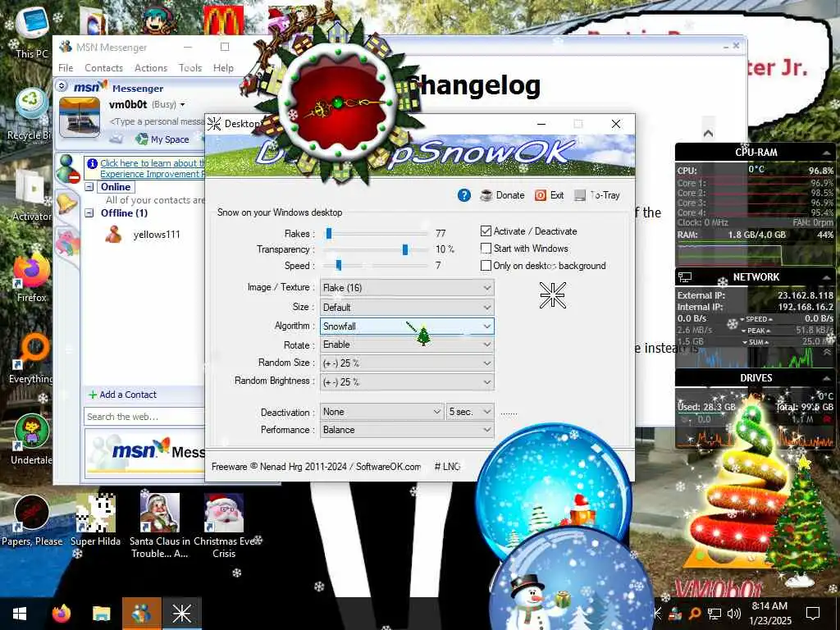This screenshot has width=840, height=630.
Task: Select the alerts bell tab in Messenger sidebar
Action: tap(67, 203)
